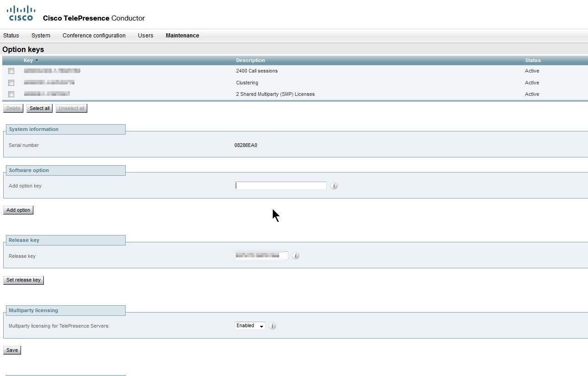Focus the Release key input field
The height and width of the screenshot is (376, 588).
click(x=261, y=256)
